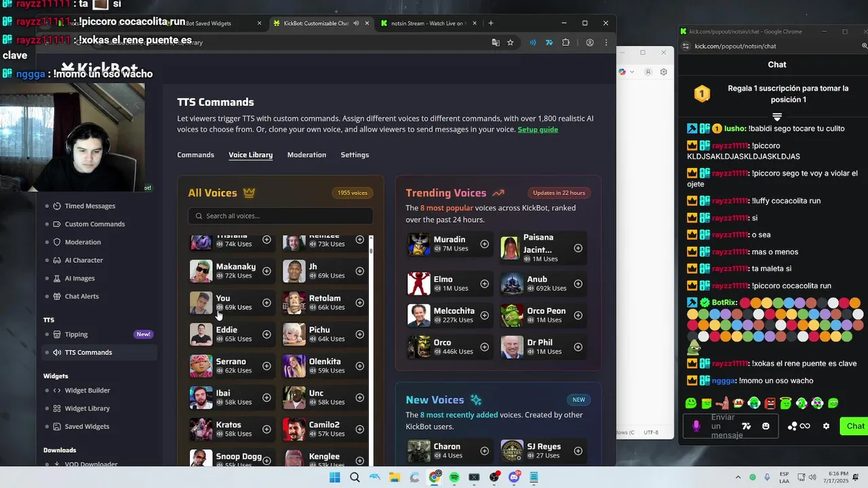Add the Unc voice
The image size is (868, 488).
coord(359,398)
